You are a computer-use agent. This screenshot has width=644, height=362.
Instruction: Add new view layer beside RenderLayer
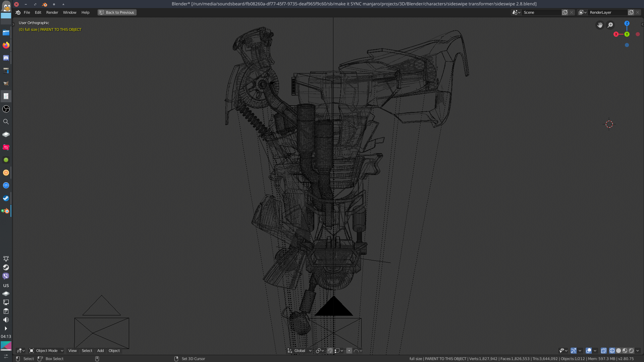631,12
